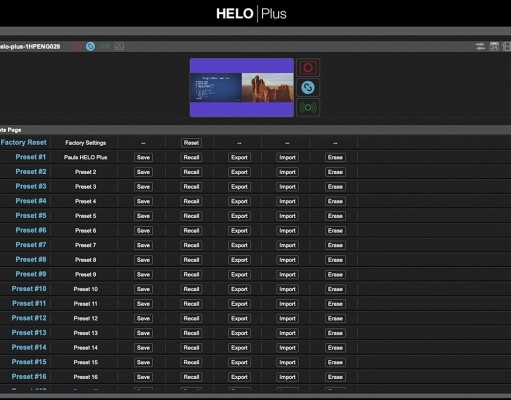Click Export in the Preset #16 row
Image resolution: width=511 pixels, height=400 pixels.
point(239,378)
